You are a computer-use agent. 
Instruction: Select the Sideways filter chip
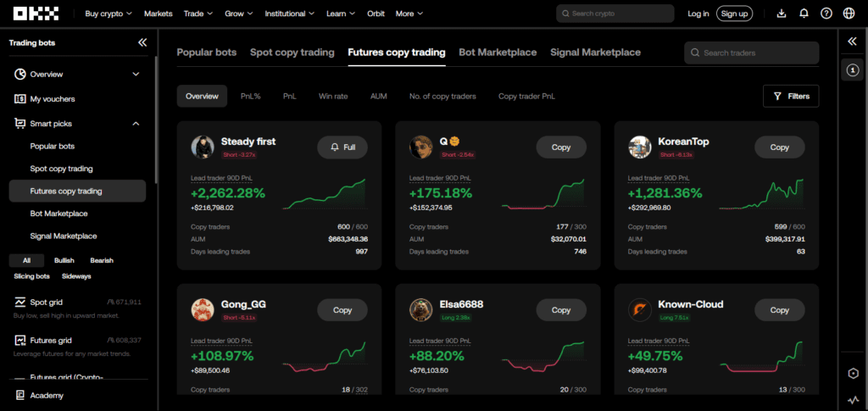76,276
